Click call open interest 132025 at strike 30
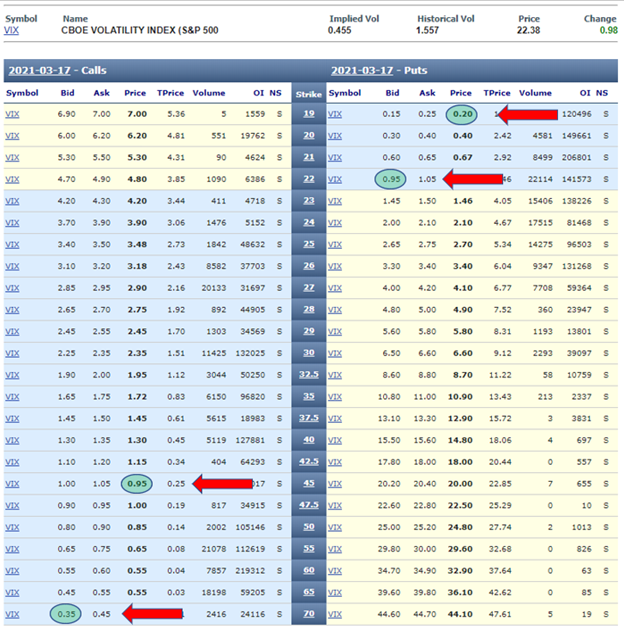The image size is (624, 630). coord(250,353)
